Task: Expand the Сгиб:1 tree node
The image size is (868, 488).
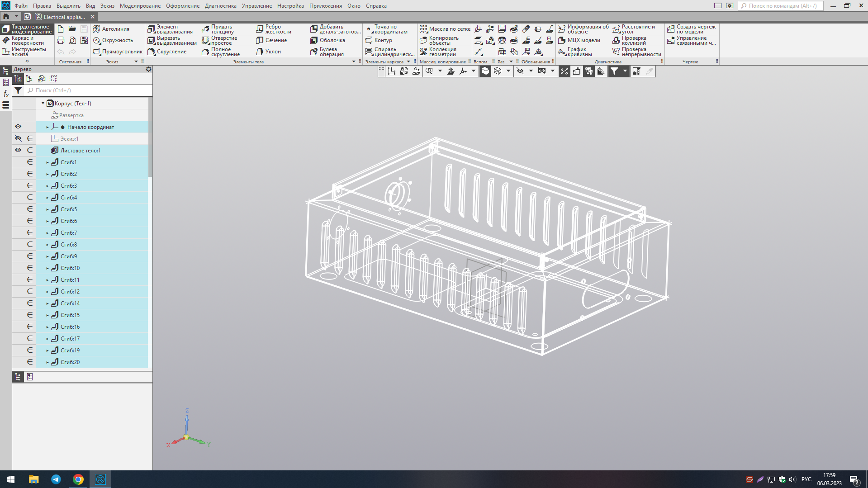Action: (47, 162)
